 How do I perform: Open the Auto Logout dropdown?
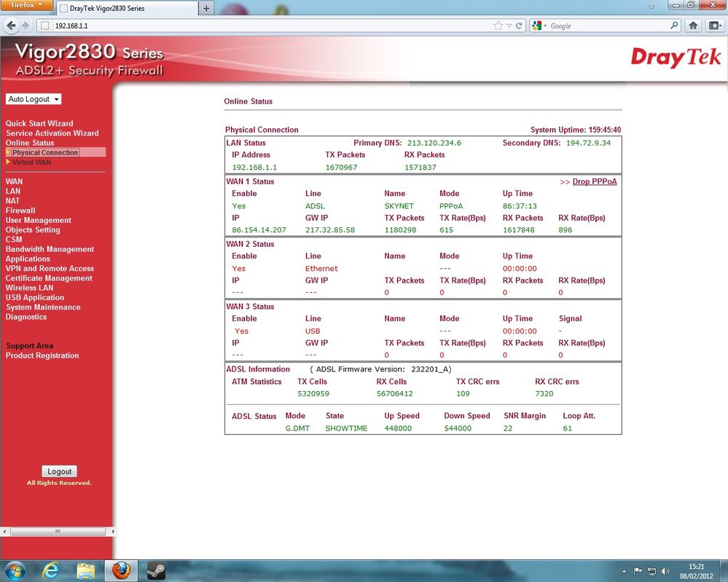(34, 99)
